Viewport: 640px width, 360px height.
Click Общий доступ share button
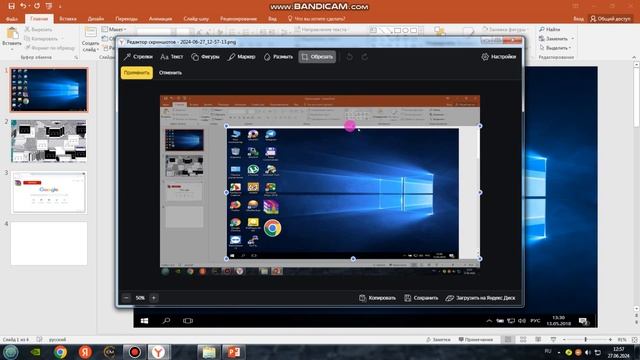coord(610,19)
